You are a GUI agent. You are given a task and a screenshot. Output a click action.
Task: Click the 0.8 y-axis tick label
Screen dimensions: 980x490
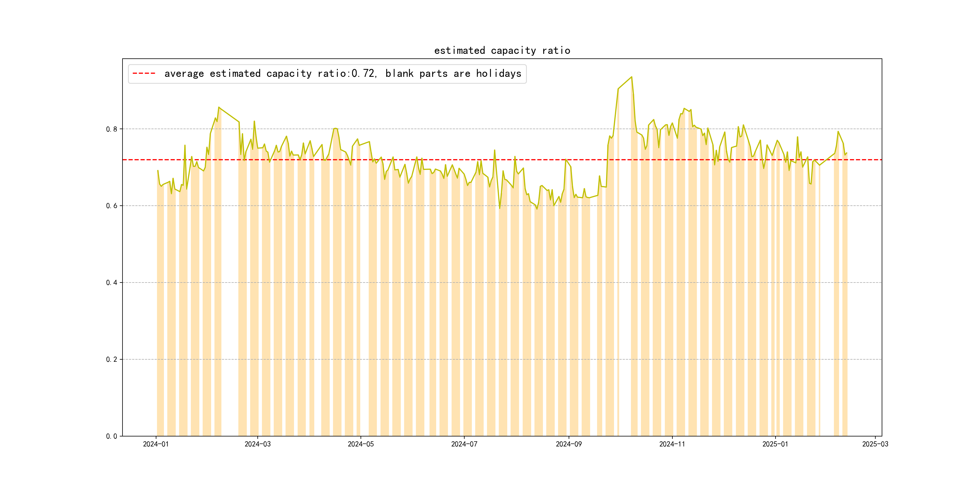(x=112, y=129)
